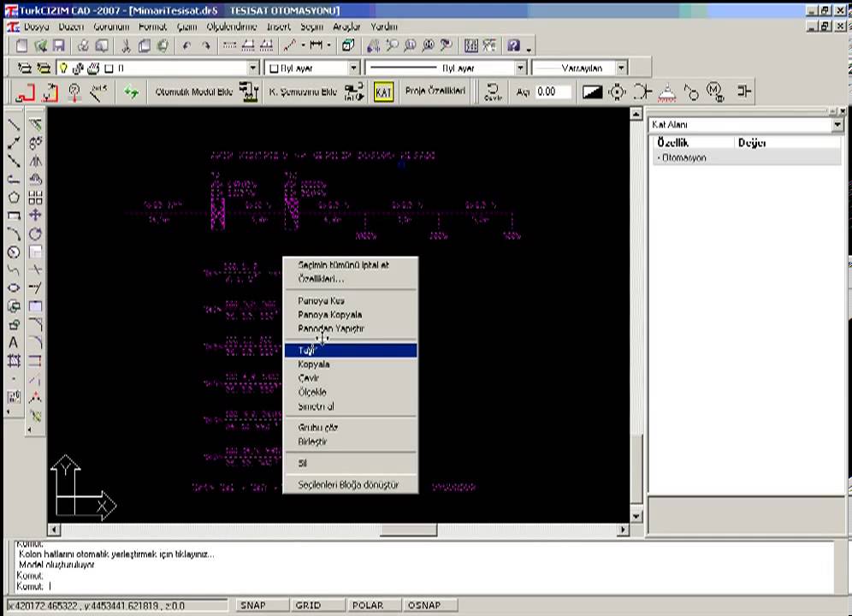The image size is (852, 616).
Task: Click the yellow KAT icon
Action: (x=383, y=92)
